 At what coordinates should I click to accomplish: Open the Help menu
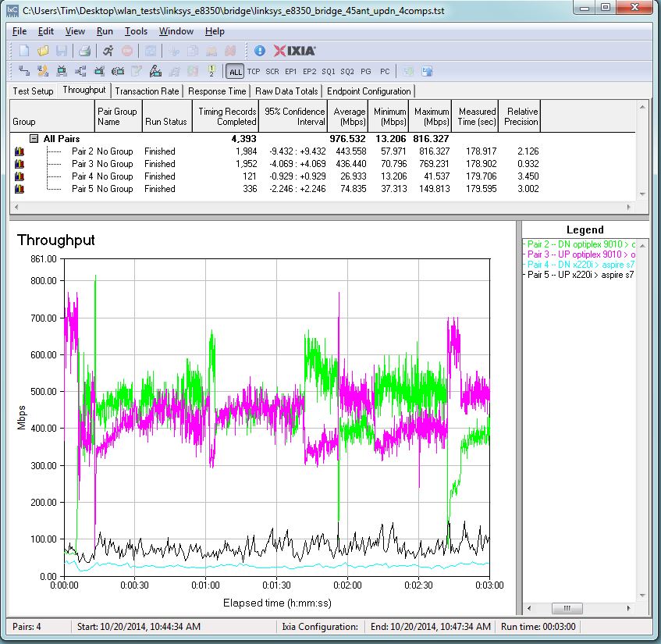point(215,31)
